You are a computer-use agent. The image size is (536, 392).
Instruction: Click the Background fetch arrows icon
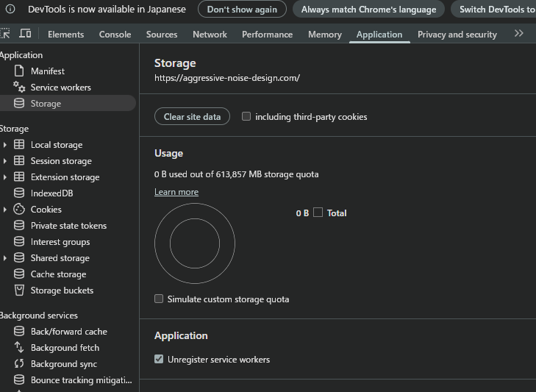pos(19,348)
